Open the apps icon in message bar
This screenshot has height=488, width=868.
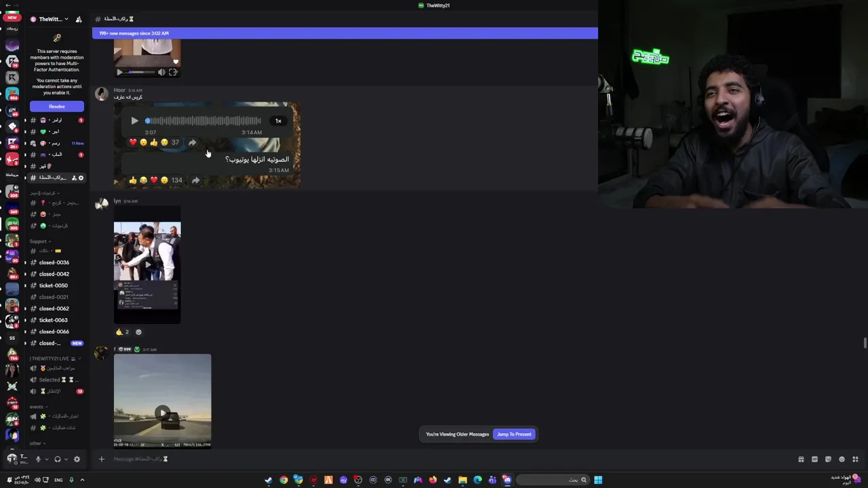coord(855,459)
